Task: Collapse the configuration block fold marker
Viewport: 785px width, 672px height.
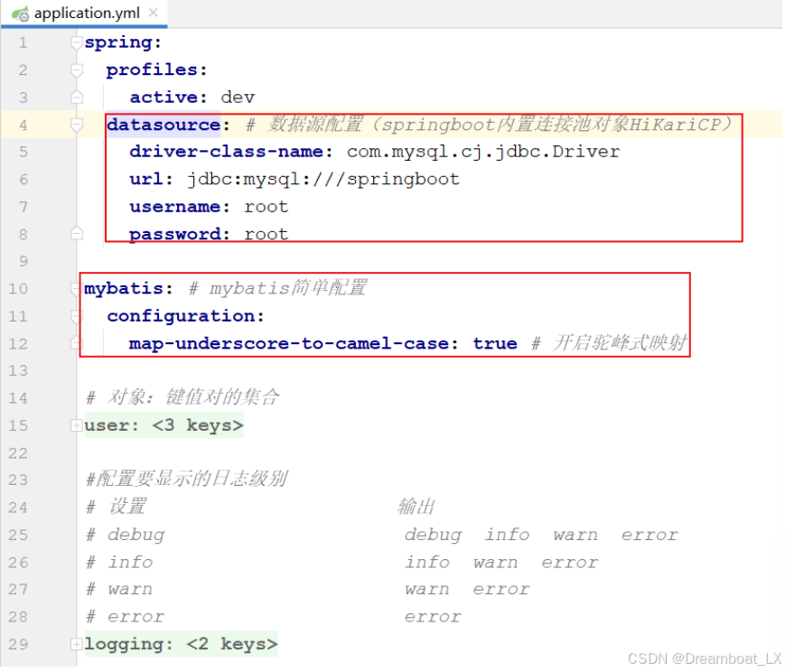Action: coord(76,316)
